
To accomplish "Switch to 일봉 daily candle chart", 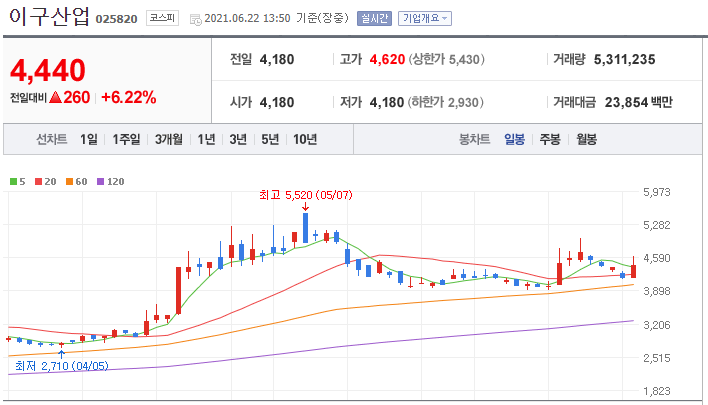I will [514, 139].
